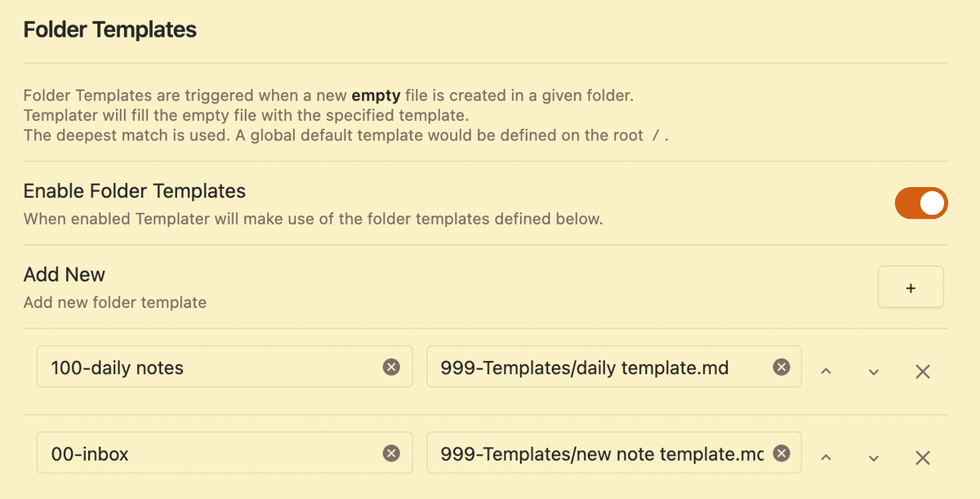980x499 pixels.
Task: Clear the "00-inbox" folder field
Action: coord(391,453)
